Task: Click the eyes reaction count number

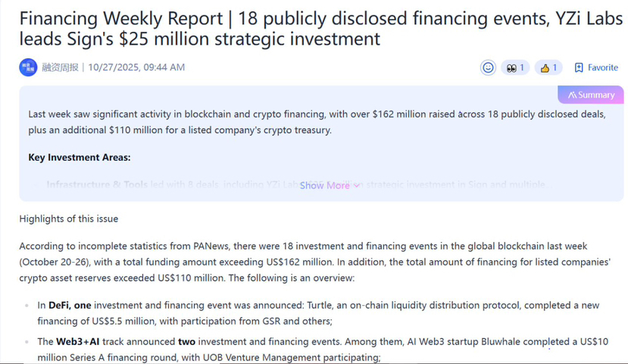Action: (x=521, y=67)
